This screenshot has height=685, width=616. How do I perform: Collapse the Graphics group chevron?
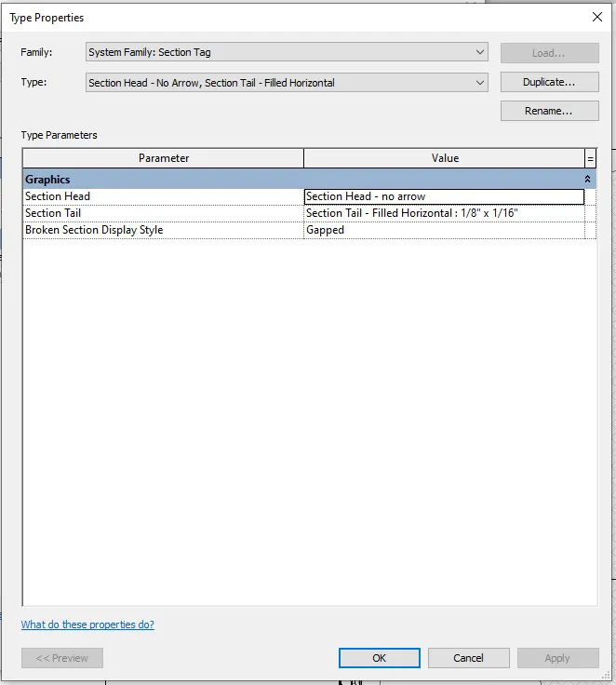coord(587,179)
